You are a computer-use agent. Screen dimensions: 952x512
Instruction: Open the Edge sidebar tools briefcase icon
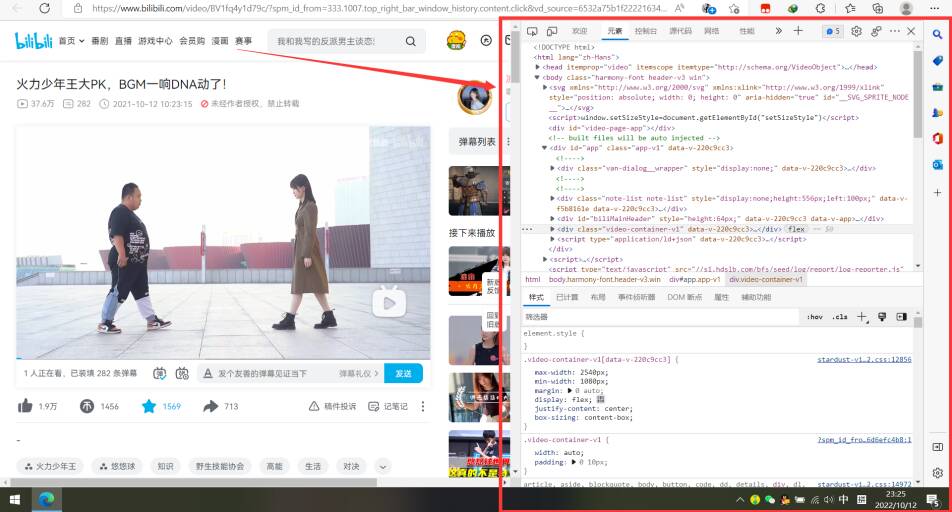click(937, 87)
